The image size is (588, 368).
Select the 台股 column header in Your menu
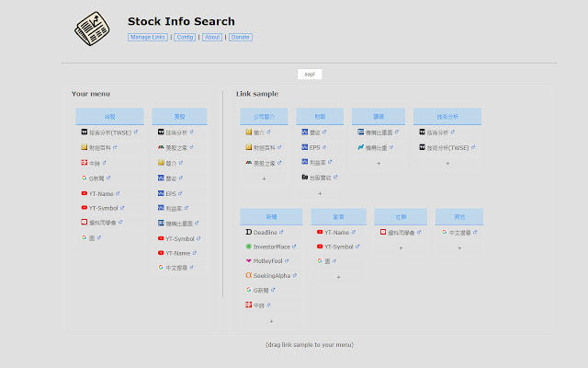109,117
